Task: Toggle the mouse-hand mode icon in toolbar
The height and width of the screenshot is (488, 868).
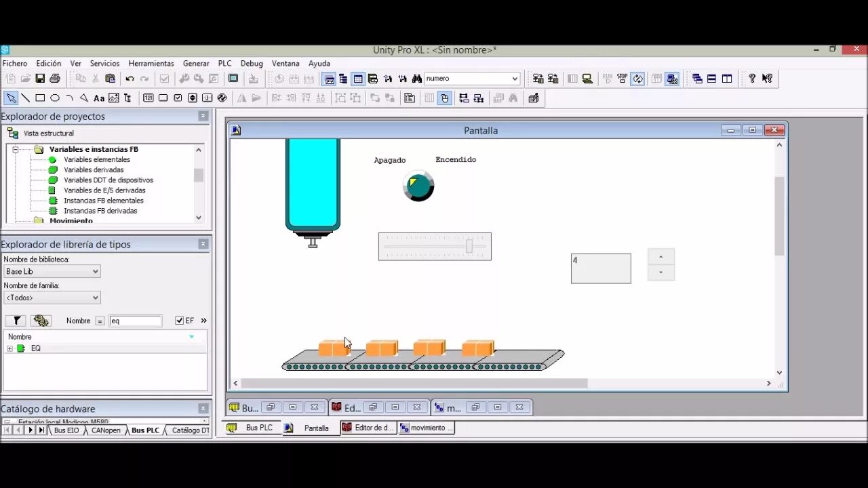Action: point(444,98)
